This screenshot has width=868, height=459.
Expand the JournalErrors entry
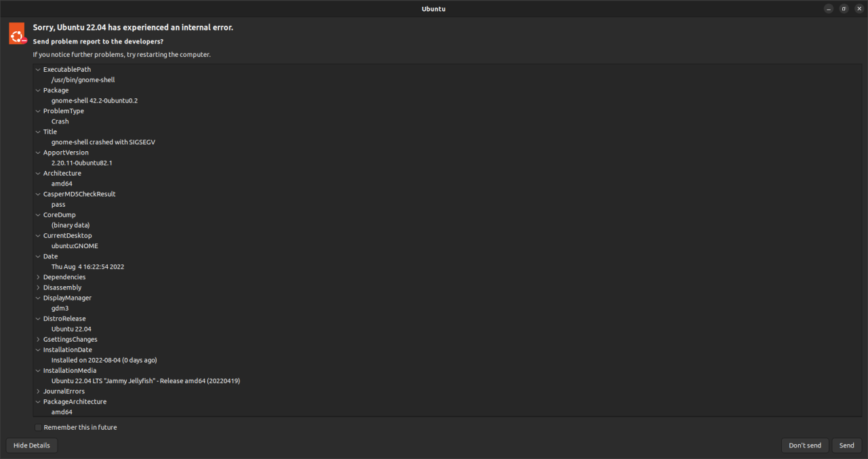pyautogui.click(x=37, y=391)
